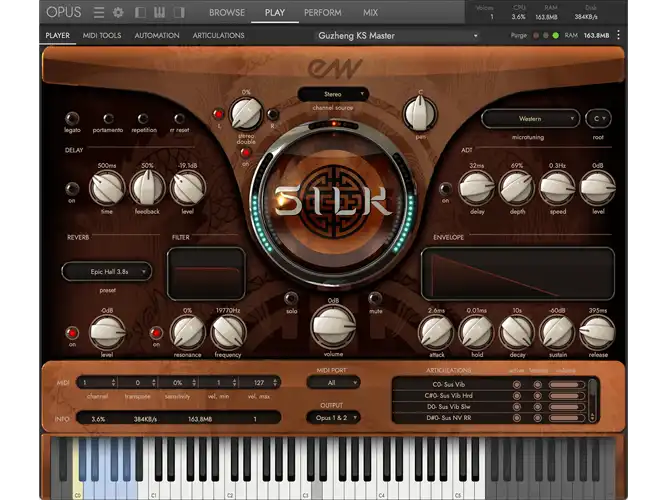The height and width of the screenshot is (500, 667).
Task: Open the three-dot options menu near RAM
Action: (618, 35)
